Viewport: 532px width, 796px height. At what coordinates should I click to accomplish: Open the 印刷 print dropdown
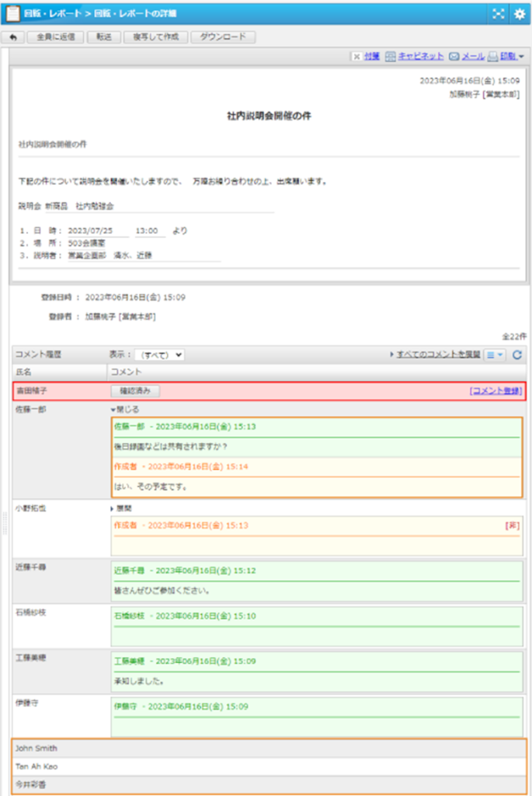(506, 57)
